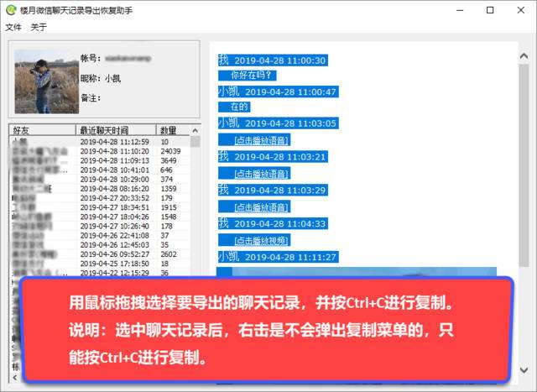Close the application window
Image resolution: width=537 pixels, height=392 pixels.
(x=520, y=10)
